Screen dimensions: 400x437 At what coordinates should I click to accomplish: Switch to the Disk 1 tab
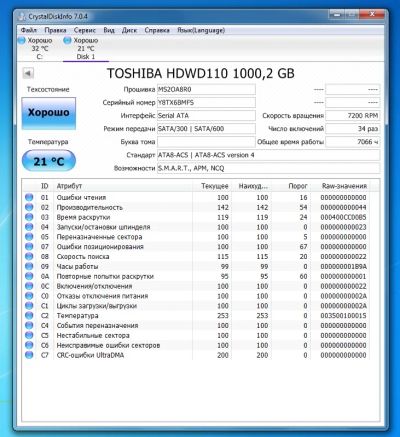[x=86, y=49]
